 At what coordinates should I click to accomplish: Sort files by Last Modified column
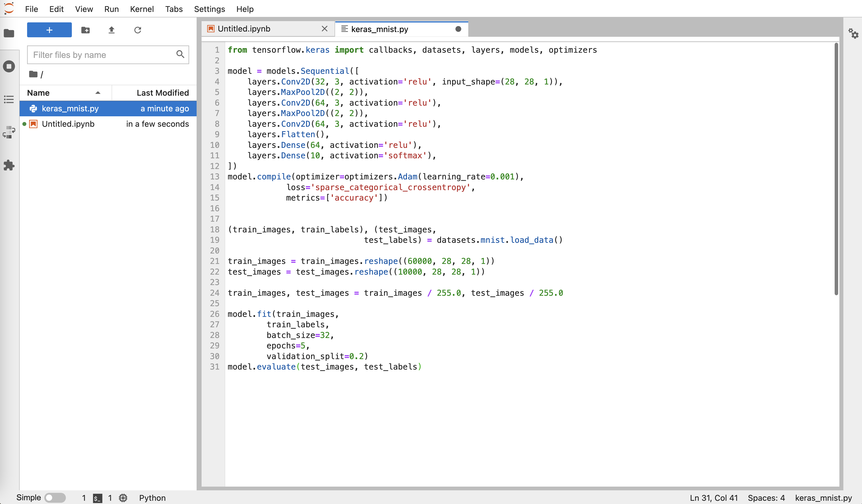154,93
